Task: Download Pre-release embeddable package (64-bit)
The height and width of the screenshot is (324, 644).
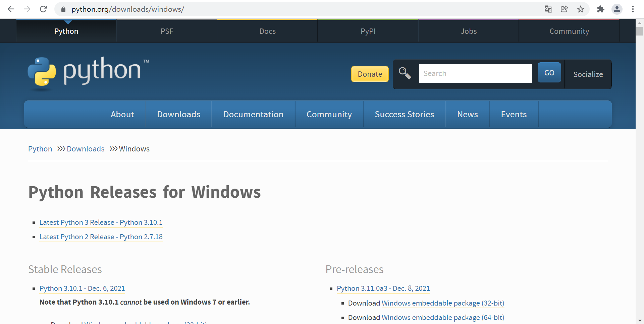Action: click(443, 318)
